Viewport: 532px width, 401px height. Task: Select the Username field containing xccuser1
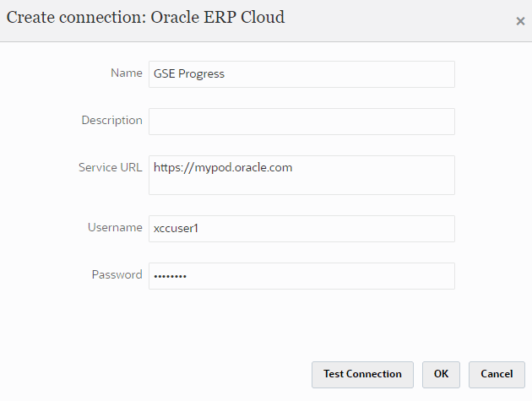click(301, 229)
